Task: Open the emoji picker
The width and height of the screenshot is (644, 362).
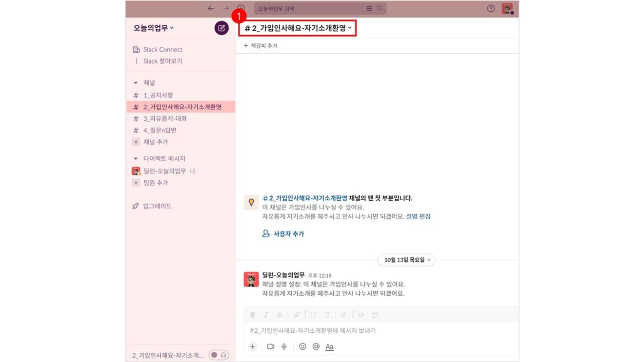Action: click(302, 346)
